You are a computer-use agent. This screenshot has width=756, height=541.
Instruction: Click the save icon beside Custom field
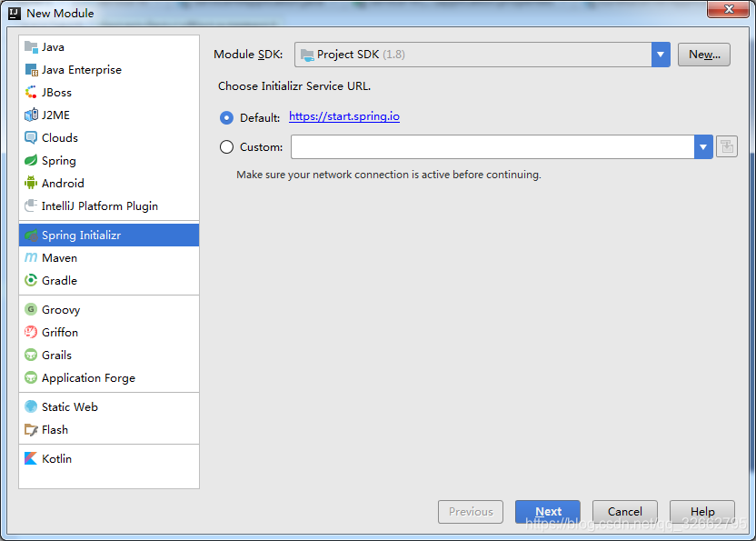pos(727,146)
